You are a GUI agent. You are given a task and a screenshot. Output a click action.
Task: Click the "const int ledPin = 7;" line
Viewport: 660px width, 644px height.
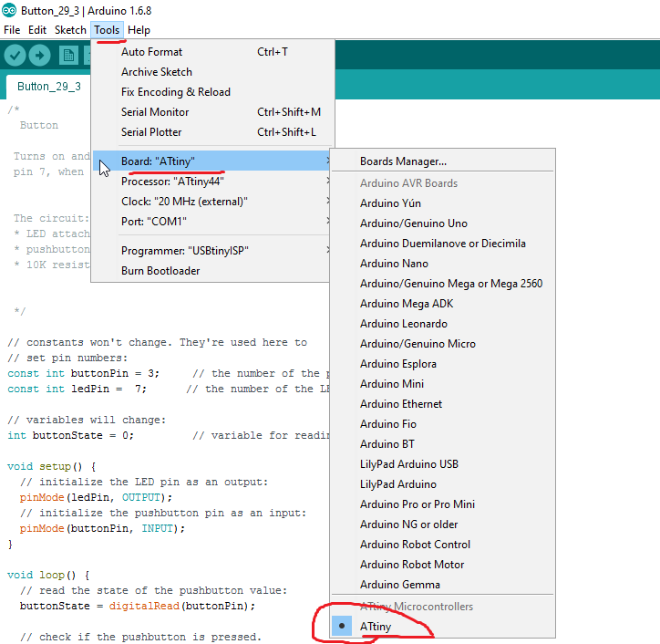77,389
